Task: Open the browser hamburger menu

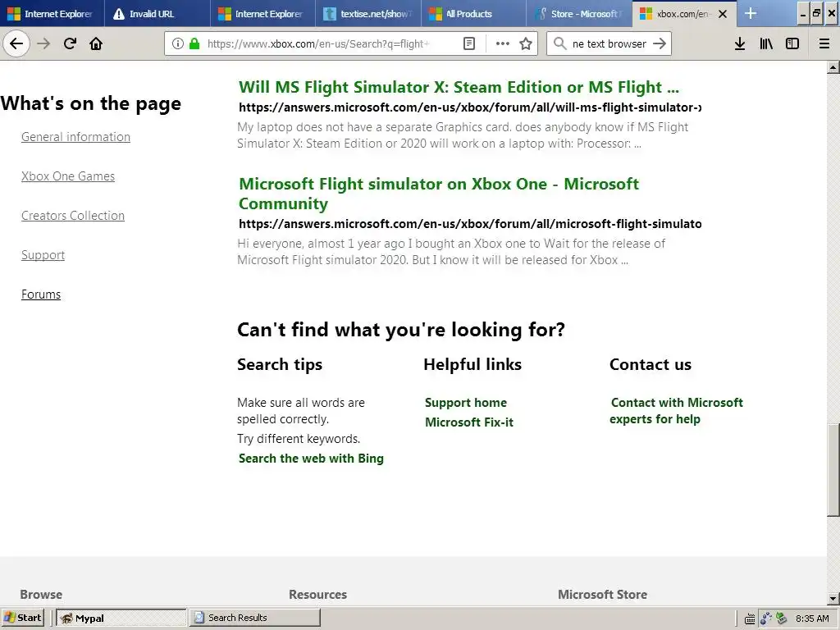Action: tap(824, 44)
